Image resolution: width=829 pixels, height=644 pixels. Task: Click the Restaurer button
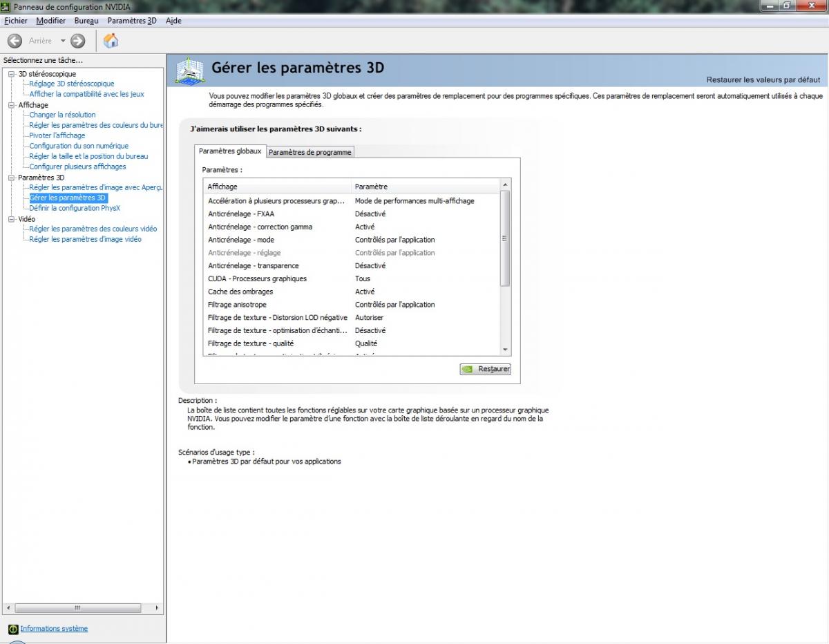pyautogui.click(x=486, y=369)
